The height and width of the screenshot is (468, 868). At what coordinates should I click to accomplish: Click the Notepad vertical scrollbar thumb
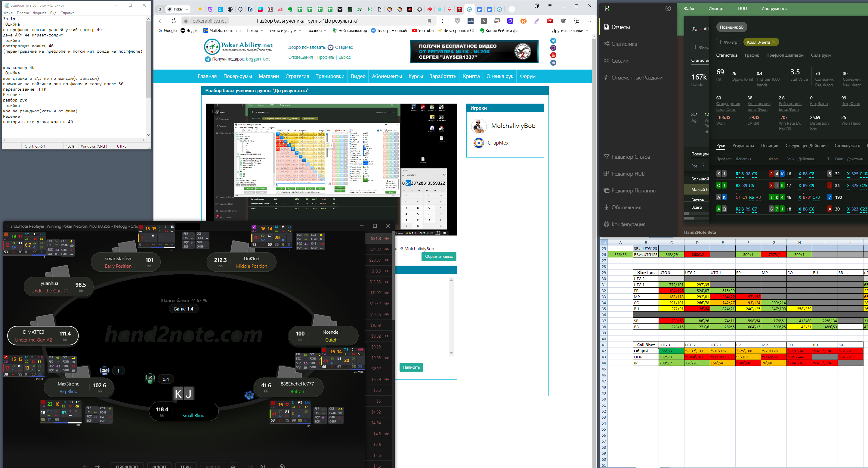tap(148, 59)
